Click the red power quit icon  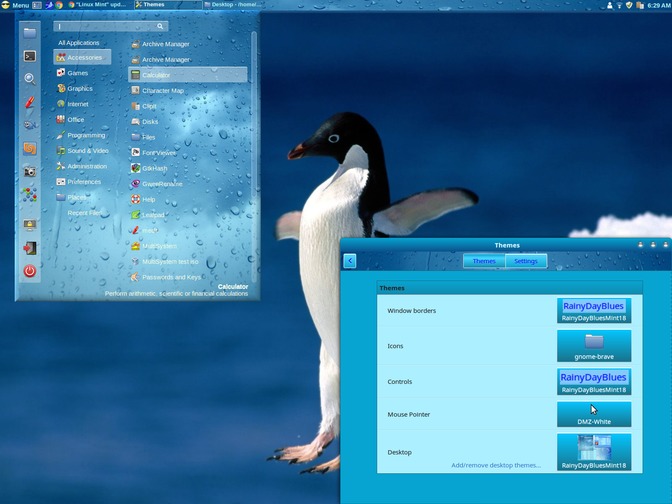(x=30, y=271)
